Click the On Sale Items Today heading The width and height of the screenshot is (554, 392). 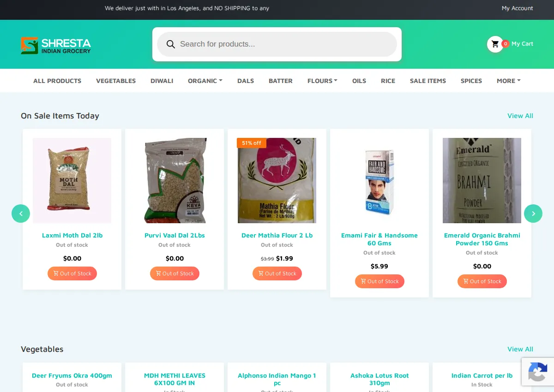pyautogui.click(x=60, y=116)
